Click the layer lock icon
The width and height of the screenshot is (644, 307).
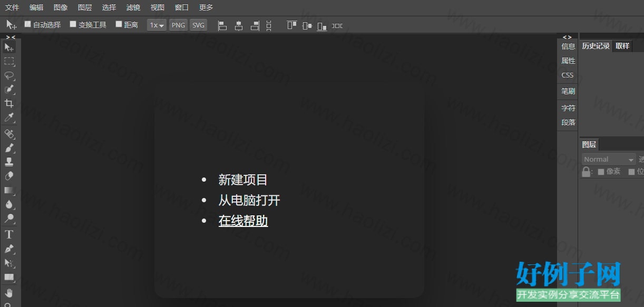click(586, 172)
